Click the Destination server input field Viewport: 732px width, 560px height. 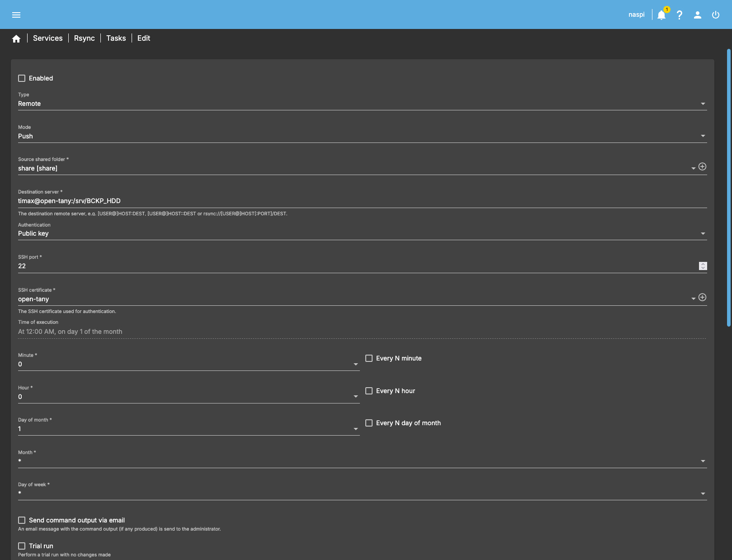pos(362,201)
